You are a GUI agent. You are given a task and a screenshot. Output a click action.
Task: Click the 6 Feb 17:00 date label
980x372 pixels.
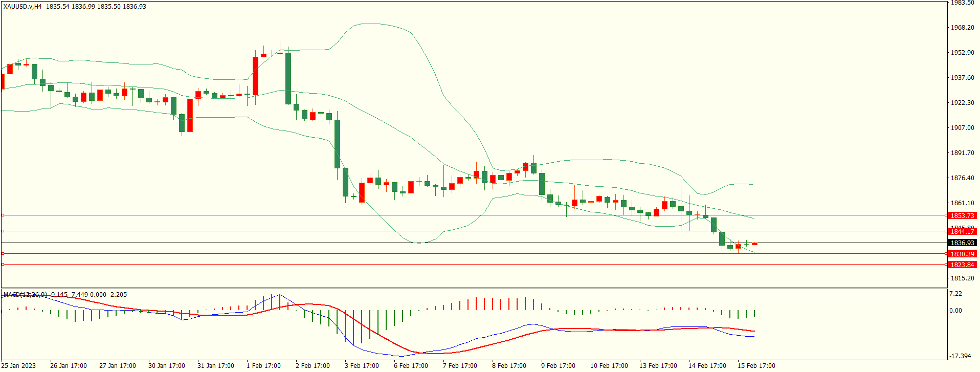click(411, 366)
